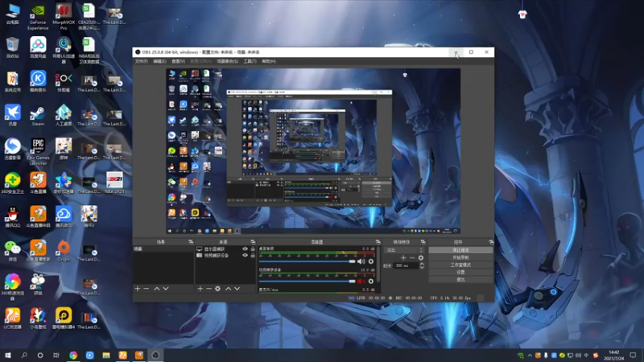Remove the scene transition with the minus icon
Viewport: 644px width, 362px height.
click(412, 257)
